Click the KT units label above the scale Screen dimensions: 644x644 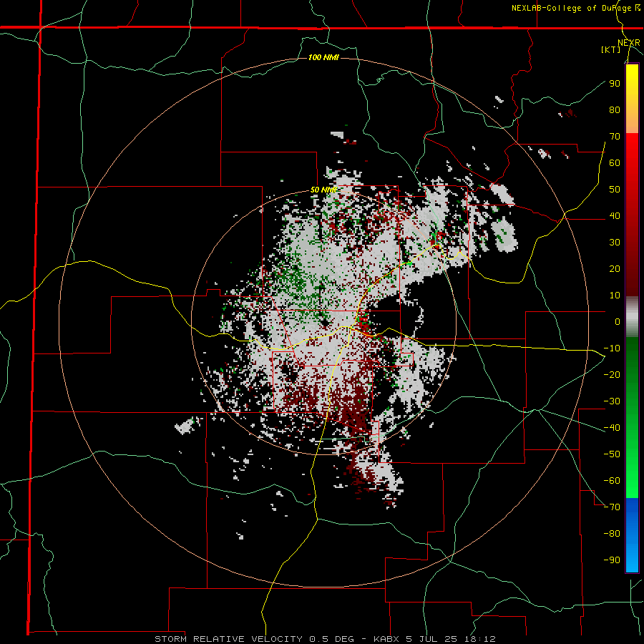coord(611,49)
